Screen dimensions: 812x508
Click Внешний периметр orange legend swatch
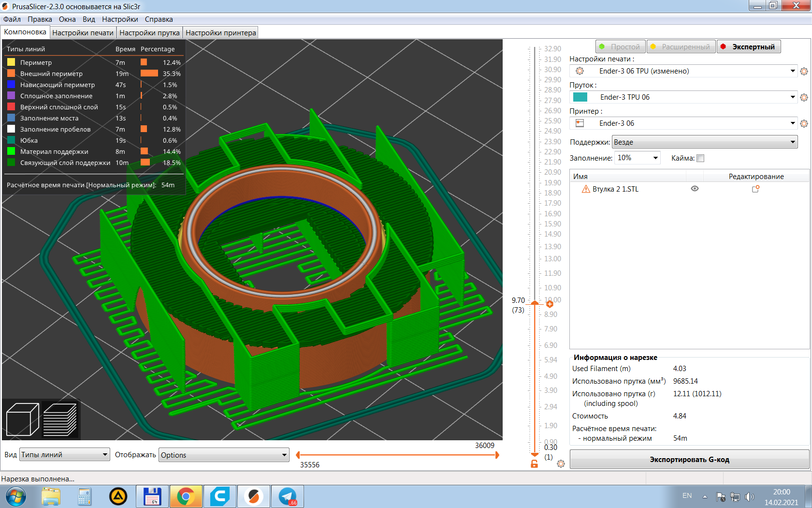coord(11,74)
